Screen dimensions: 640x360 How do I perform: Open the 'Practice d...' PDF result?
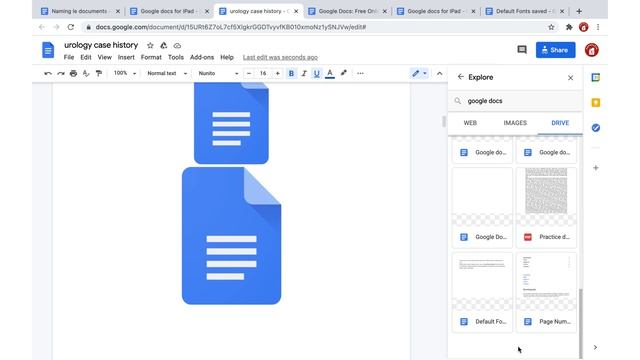(547, 207)
